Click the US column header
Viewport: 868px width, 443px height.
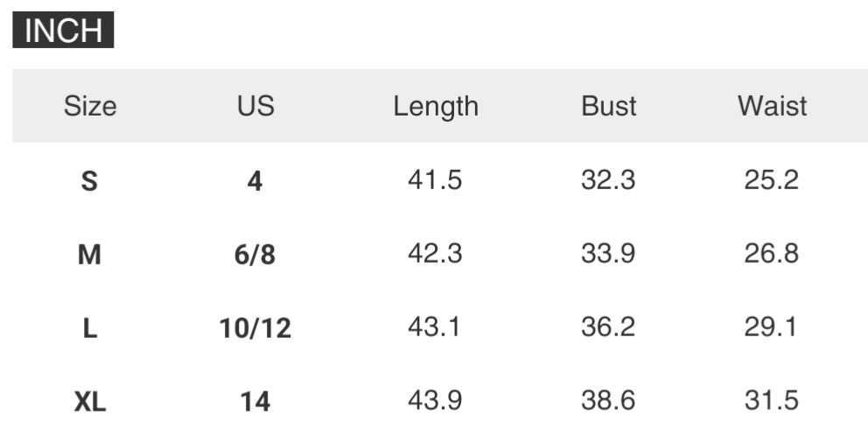pos(255,106)
